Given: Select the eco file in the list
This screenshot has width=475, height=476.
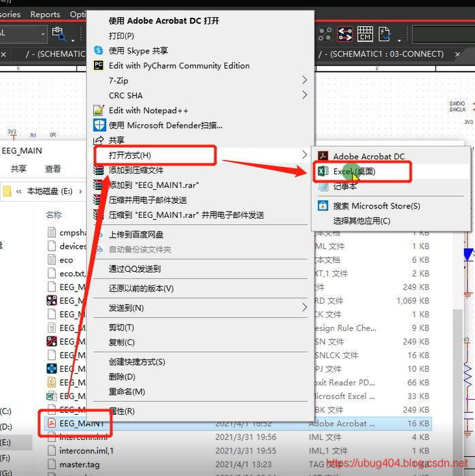Looking at the screenshot, I should [x=66, y=260].
